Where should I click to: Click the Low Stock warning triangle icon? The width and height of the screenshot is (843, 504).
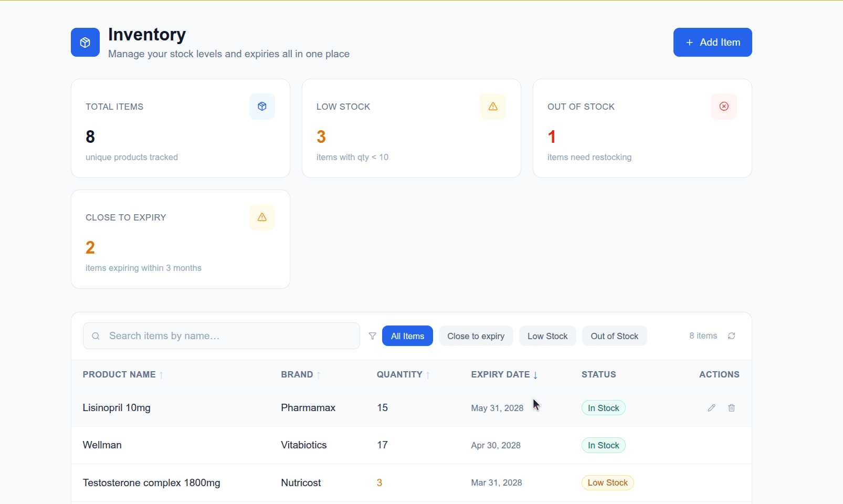click(x=493, y=107)
